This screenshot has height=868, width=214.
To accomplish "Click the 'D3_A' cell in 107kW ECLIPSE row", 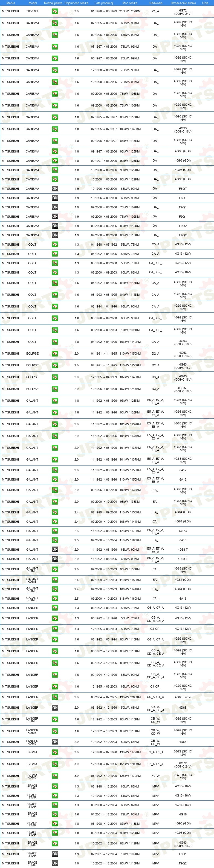I will click(155, 377).
